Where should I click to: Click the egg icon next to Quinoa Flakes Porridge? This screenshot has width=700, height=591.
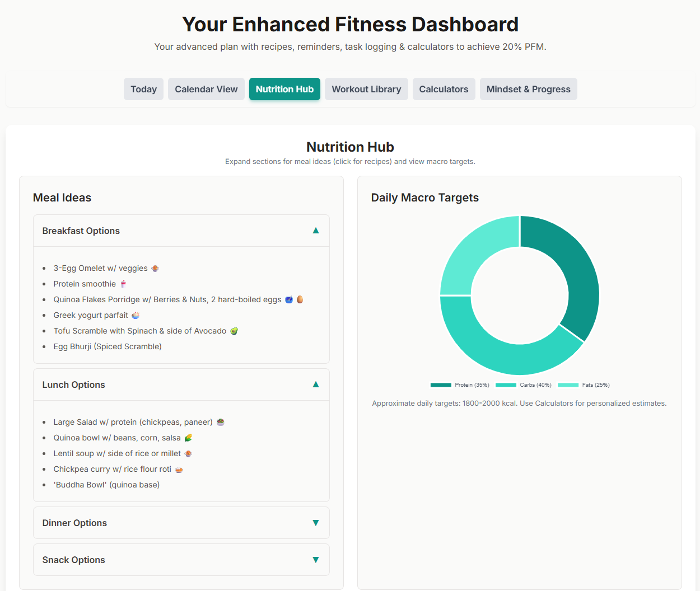click(x=300, y=299)
